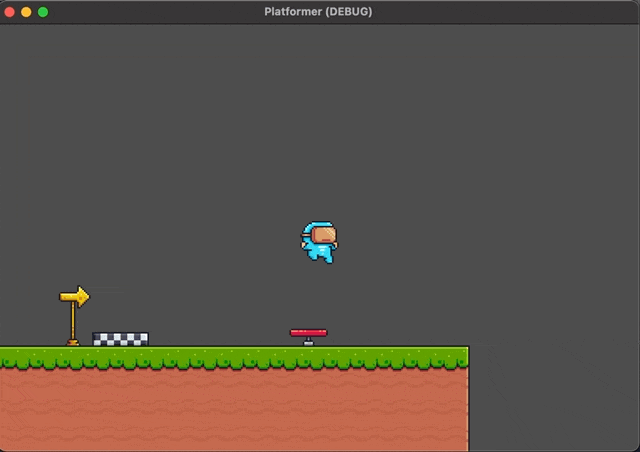Click the astronaut's cyan legs

tap(318, 255)
